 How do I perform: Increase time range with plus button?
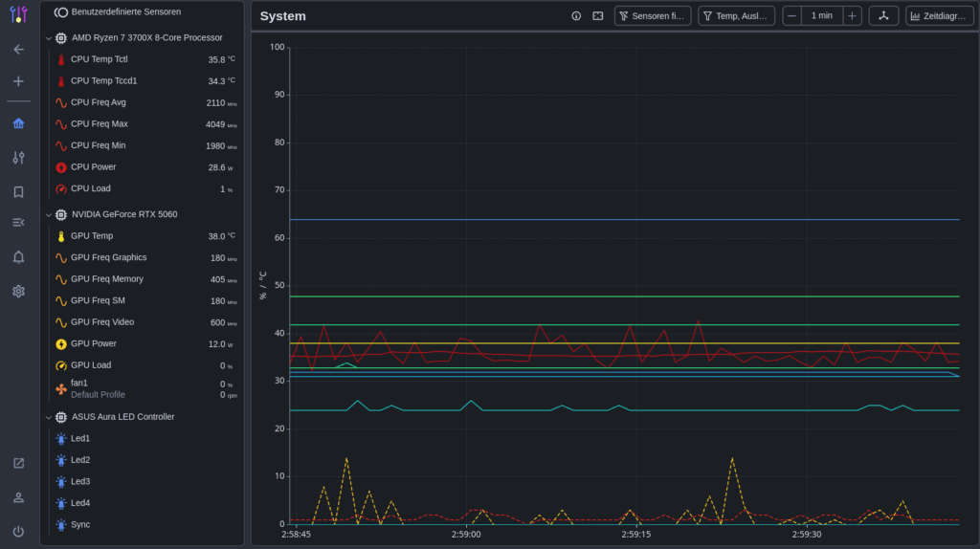[x=852, y=16]
